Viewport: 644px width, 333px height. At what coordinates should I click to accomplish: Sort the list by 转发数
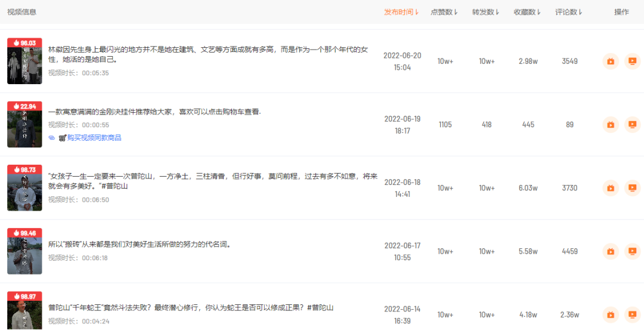click(485, 12)
